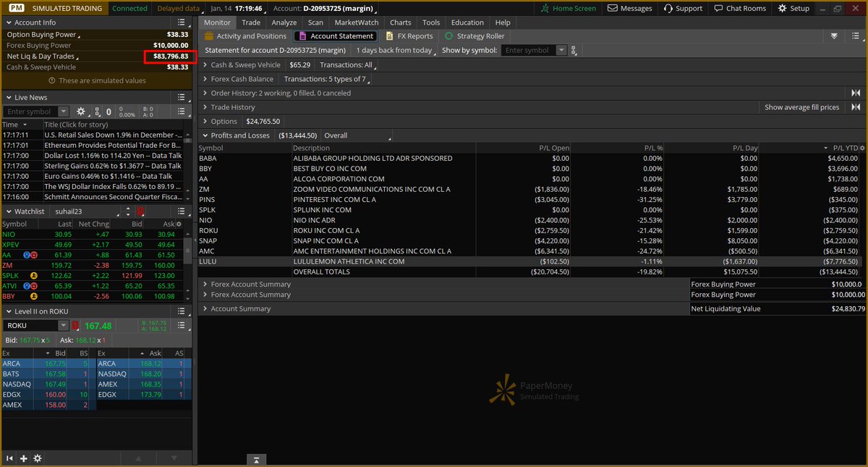
Task: Collapse the left sidebar arrow icon
Action: [10, 458]
